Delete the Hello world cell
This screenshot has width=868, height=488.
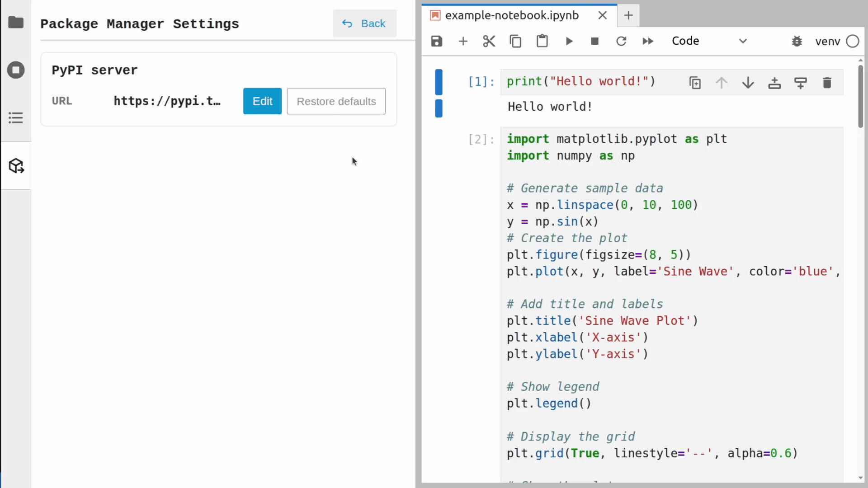click(827, 83)
